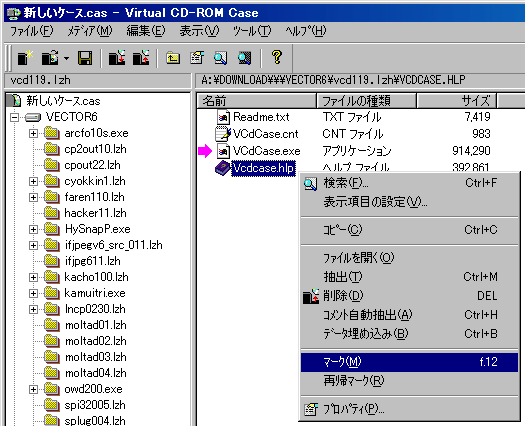Click the yellow question mark help icon
525x426 pixels.
coord(277,57)
